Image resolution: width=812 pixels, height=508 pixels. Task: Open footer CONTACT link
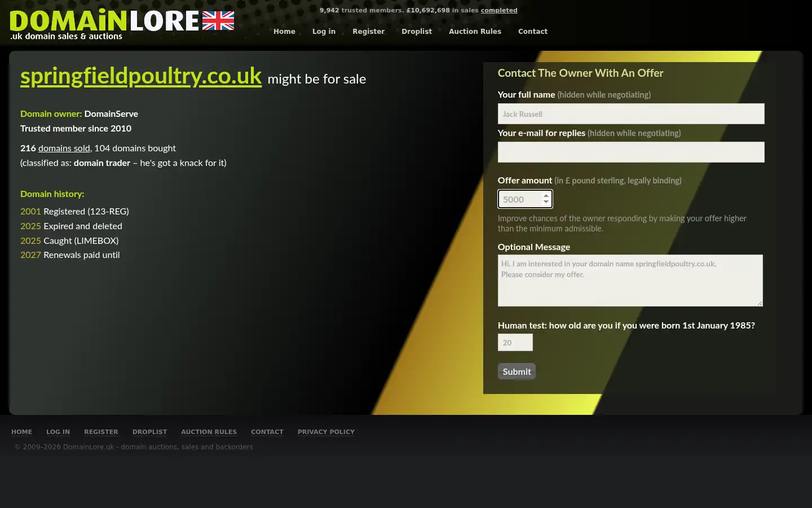pos(267,432)
